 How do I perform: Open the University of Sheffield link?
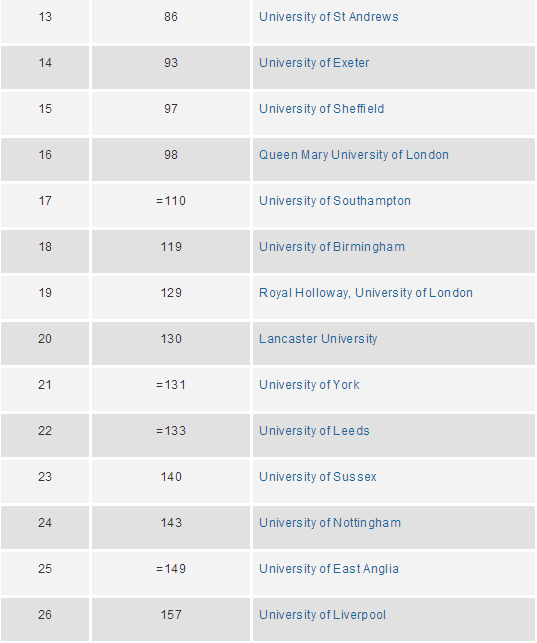(x=321, y=109)
